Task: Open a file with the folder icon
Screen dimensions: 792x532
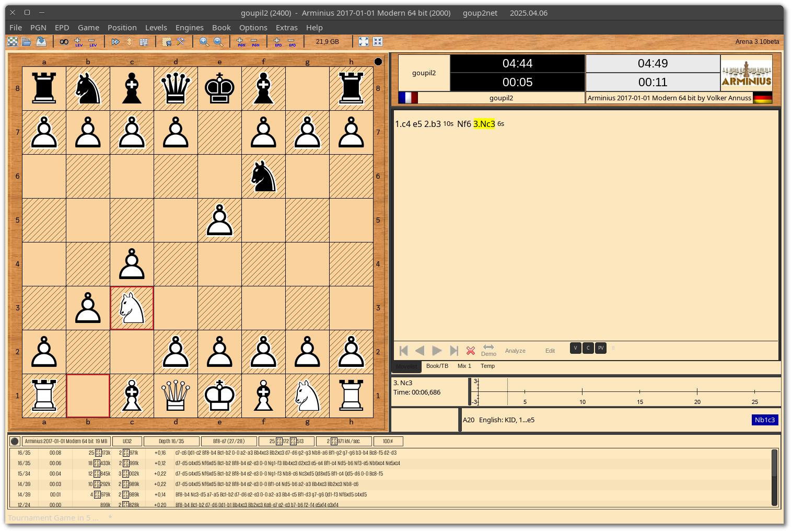Action: coord(27,42)
